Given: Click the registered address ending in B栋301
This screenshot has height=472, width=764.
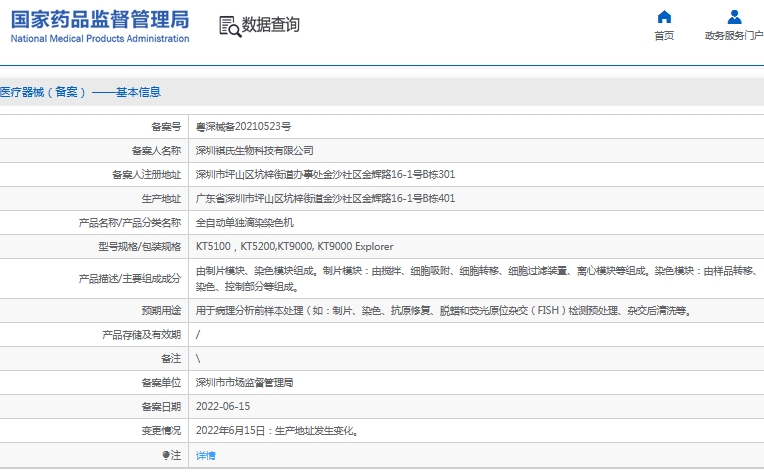Looking at the screenshot, I should (325, 174).
